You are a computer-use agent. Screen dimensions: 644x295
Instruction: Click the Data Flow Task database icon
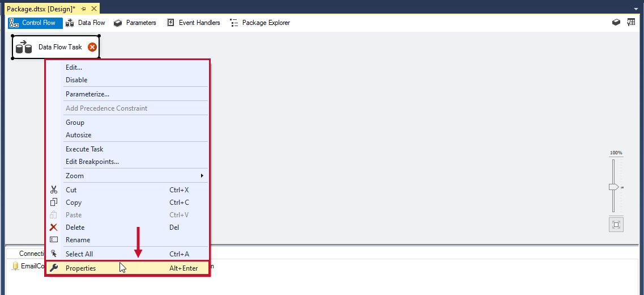24,47
